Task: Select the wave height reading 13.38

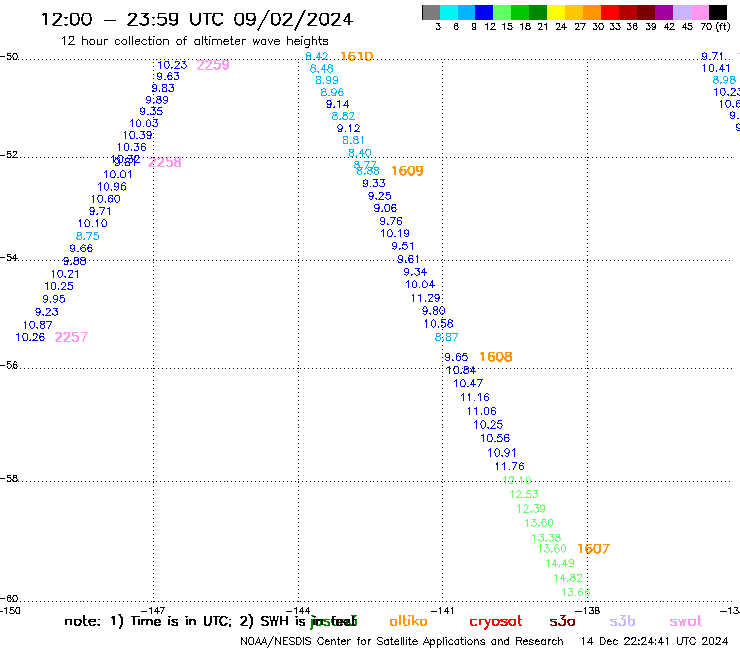Action: (x=546, y=538)
